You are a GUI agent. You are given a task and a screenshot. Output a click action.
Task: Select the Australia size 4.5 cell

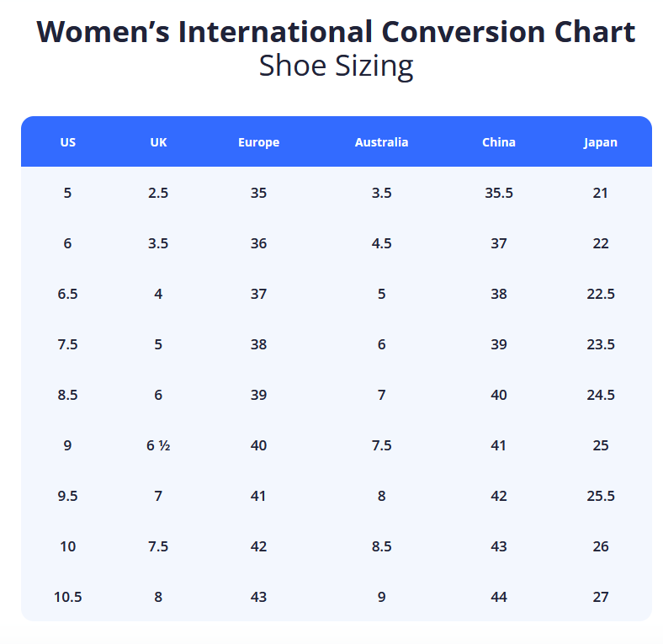click(x=381, y=243)
